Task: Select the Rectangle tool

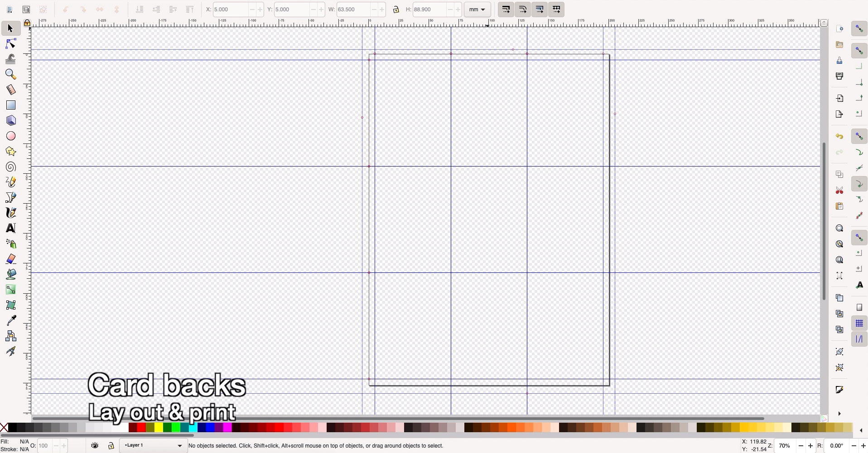Action: coord(10,105)
